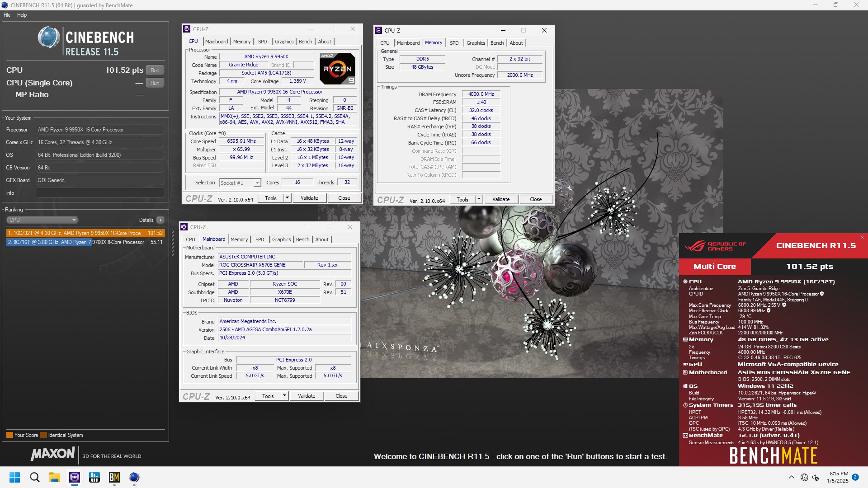Open Windows Search from the taskbar

35,477
